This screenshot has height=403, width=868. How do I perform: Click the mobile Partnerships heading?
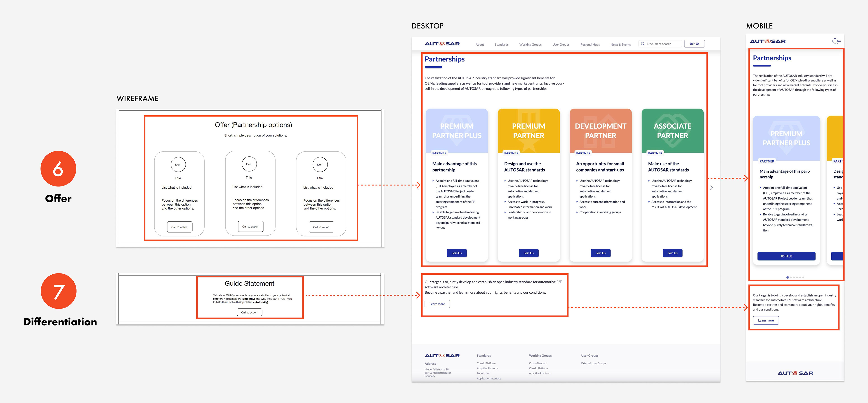(772, 58)
